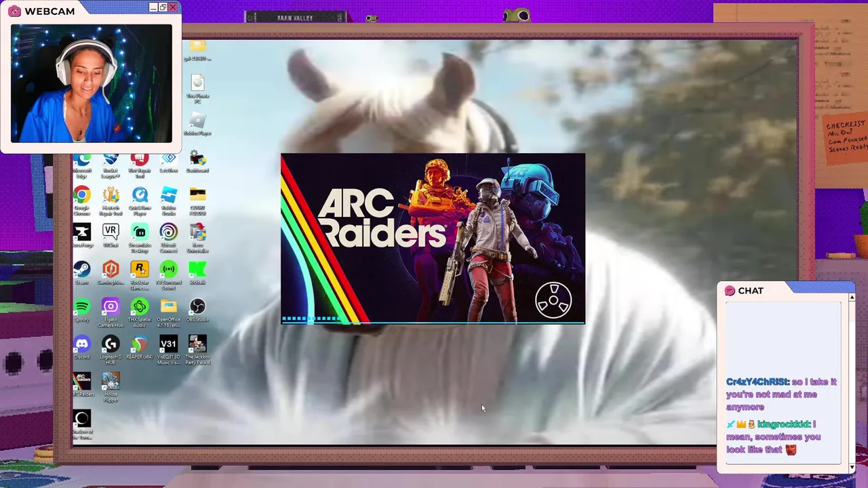Close the WEBCAM overlay window
The width and height of the screenshot is (868, 488).
pyautogui.click(x=173, y=7)
